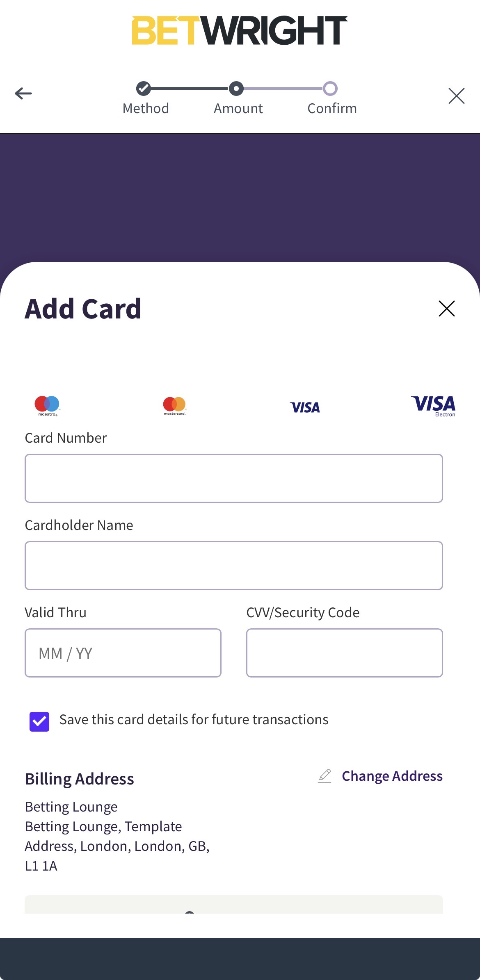Screen dimensions: 480x980
Task: Click the Confirm step circle marker
Action: tap(330, 88)
